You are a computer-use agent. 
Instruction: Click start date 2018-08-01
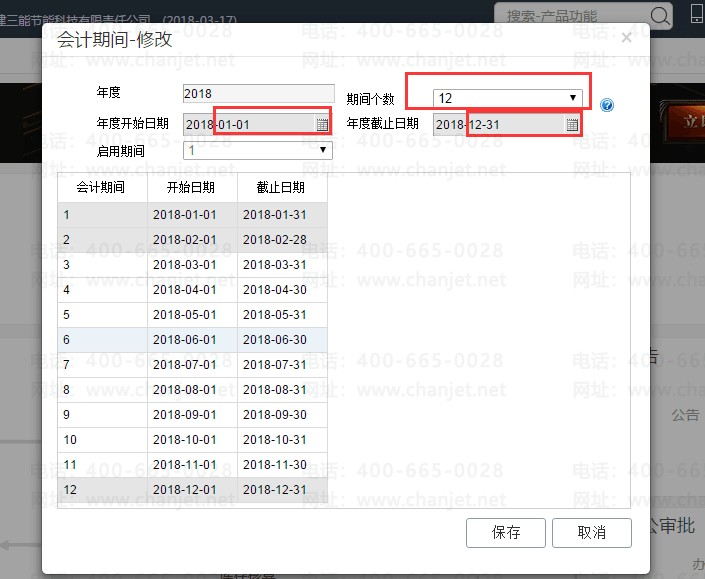point(192,390)
